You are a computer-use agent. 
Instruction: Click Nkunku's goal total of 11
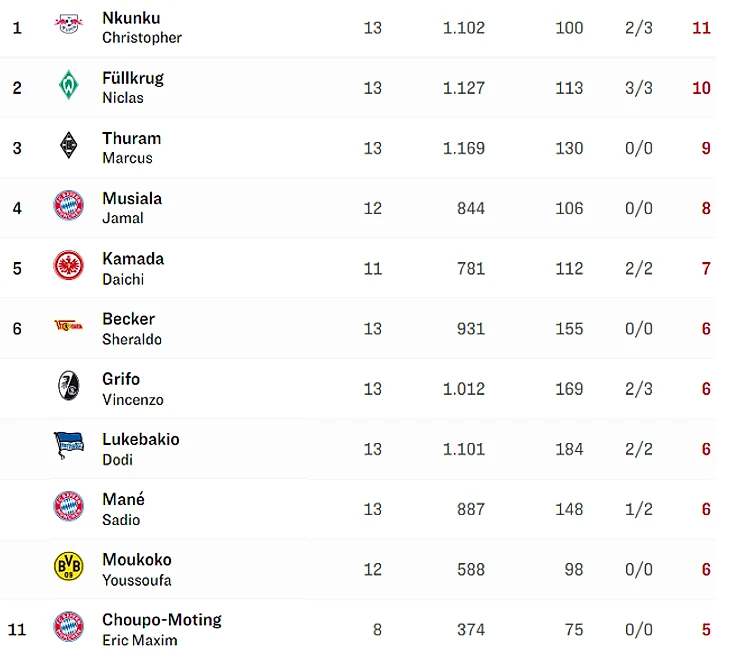tap(701, 28)
